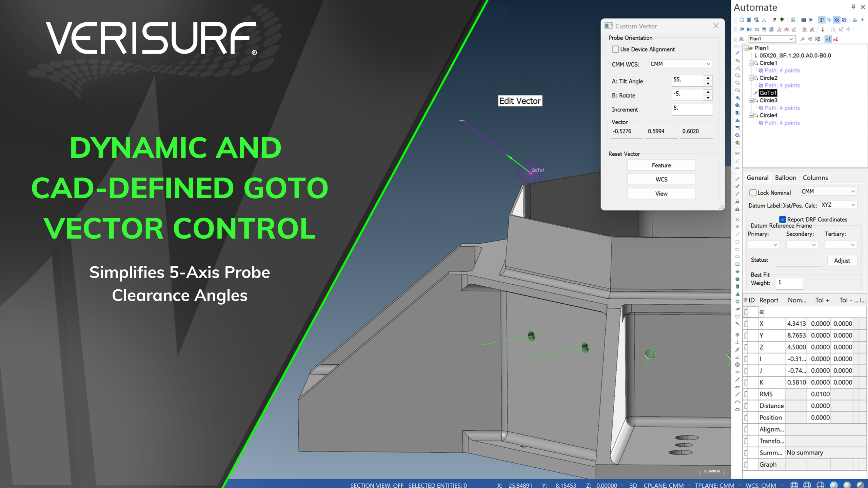Open the Plan1 plan selector dropdown
This screenshot has height=488, width=868.
[772, 39]
